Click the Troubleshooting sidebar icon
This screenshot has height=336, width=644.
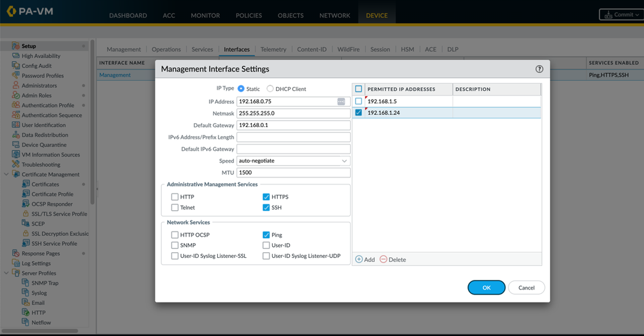coord(16,164)
